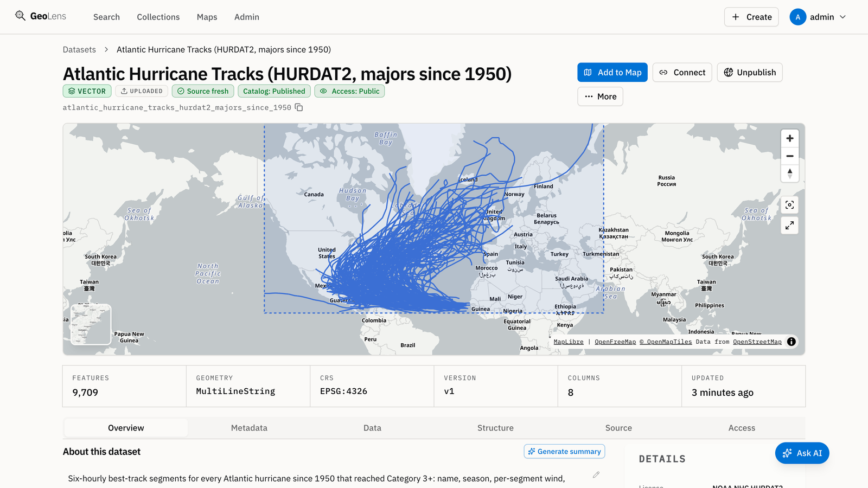Switch to the Overview tab
The width and height of the screenshot is (868, 488).
pos(126,428)
